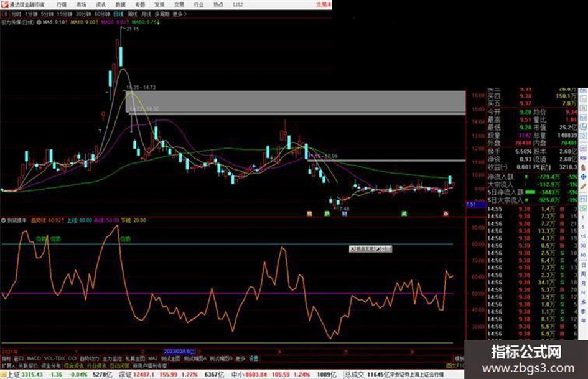Click the last red marker under chart

(446, 213)
